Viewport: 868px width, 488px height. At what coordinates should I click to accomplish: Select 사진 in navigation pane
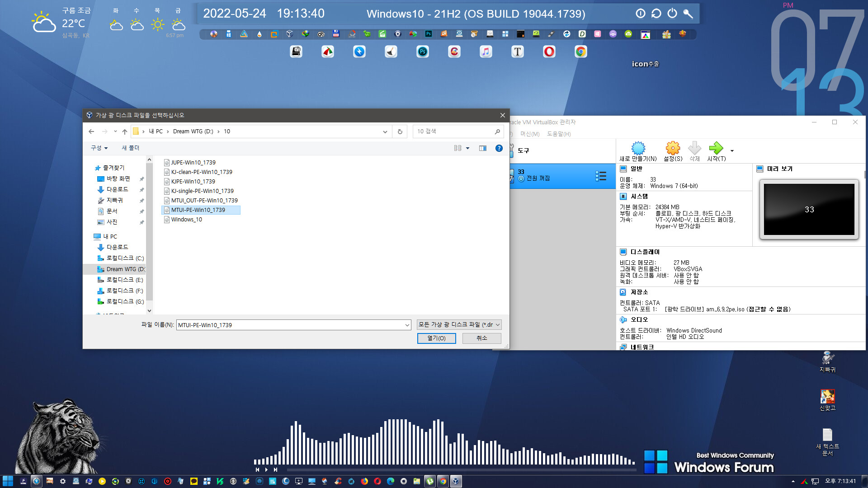pos(112,222)
